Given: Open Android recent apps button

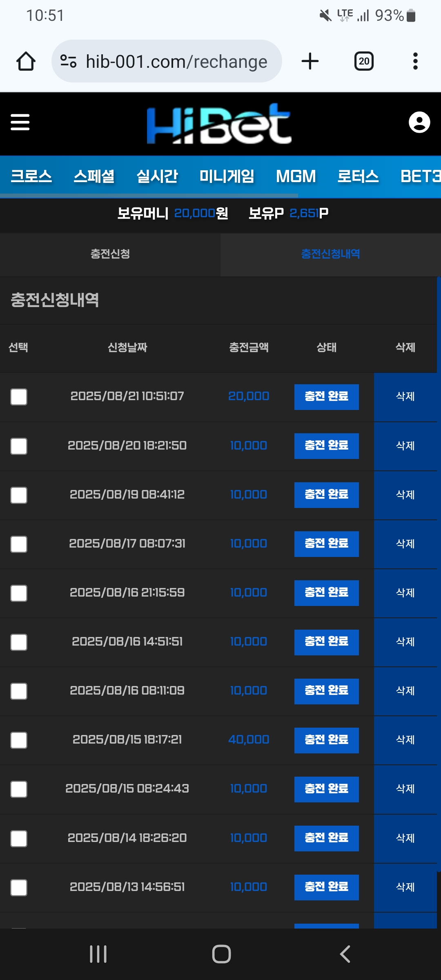Looking at the screenshot, I should [98, 954].
